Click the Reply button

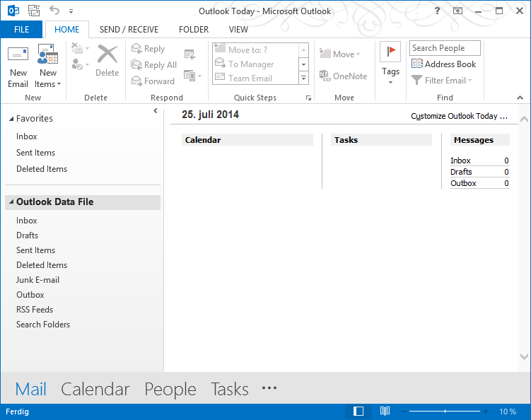pyautogui.click(x=148, y=49)
